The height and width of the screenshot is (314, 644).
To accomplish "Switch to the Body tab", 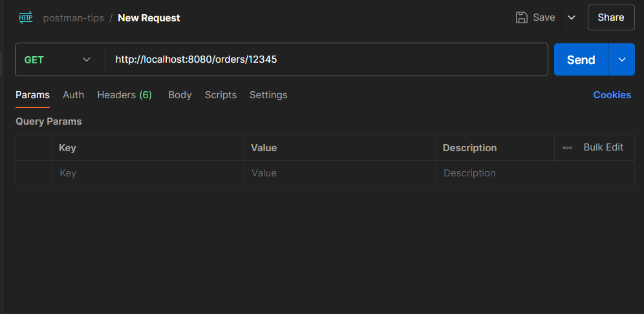I will point(180,95).
